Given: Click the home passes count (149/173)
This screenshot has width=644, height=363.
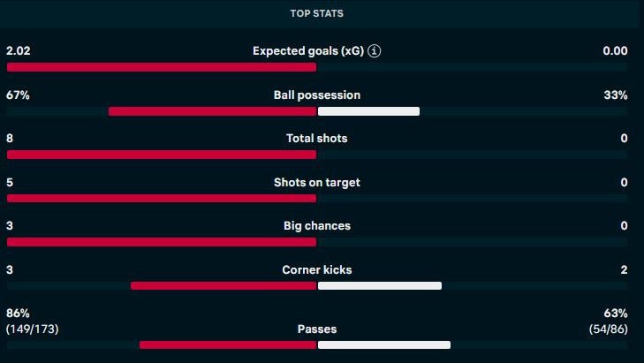Looking at the screenshot, I should pos(33,329).
